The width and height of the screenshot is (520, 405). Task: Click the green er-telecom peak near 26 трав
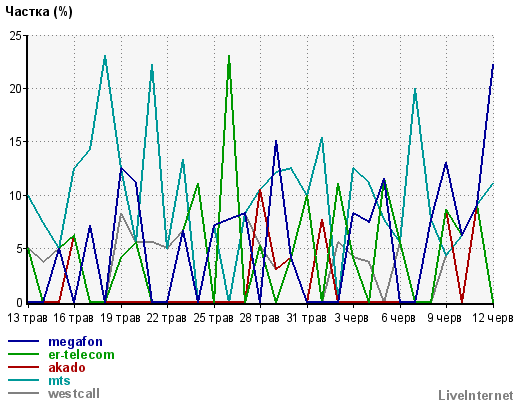click(x=229, y=57)
